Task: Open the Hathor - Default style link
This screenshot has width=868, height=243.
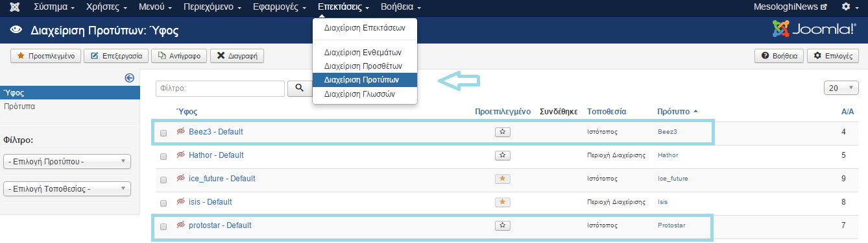Action: [x=216, y=155]
